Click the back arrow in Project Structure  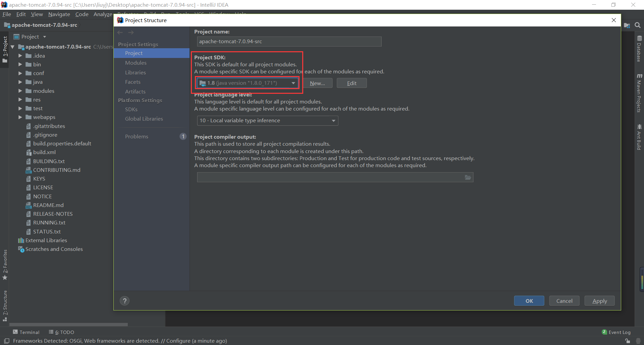pyautogui.click(x=120, y=32)
